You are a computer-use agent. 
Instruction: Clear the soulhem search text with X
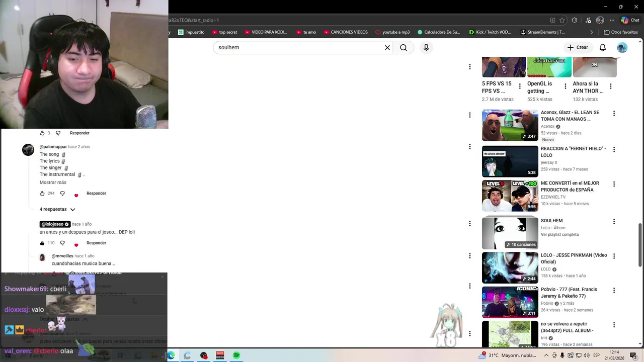click(387, 48)
